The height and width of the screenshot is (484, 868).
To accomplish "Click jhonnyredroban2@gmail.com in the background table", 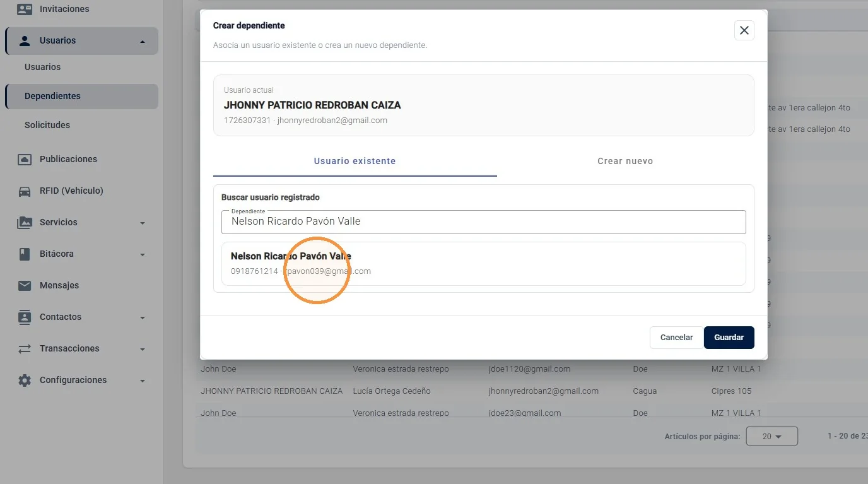I will pyautogui.click(x=543, y=391).
